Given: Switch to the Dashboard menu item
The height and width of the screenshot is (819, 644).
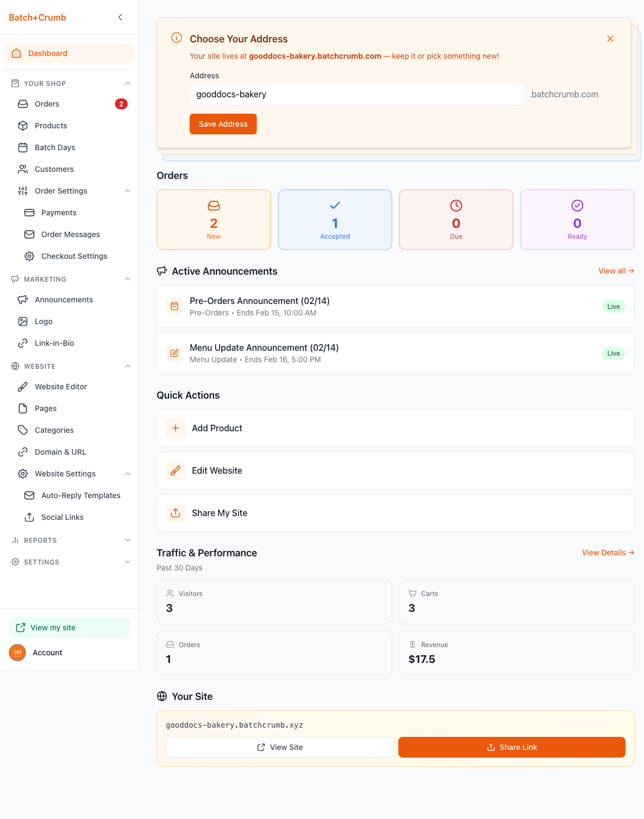Looking at the screenshot, I should point(48,53).
